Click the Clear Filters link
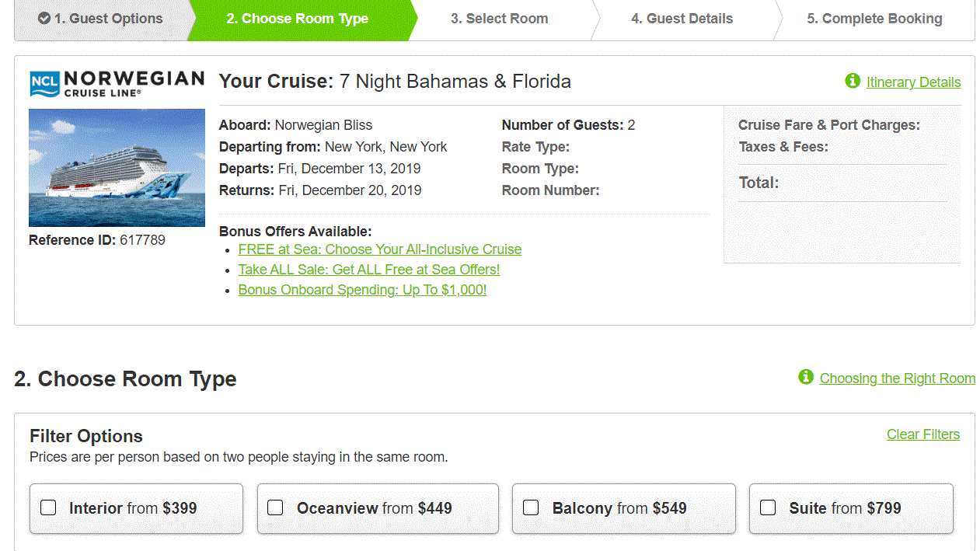The height and width of the screenshot is (551, 980). (923, 434)
